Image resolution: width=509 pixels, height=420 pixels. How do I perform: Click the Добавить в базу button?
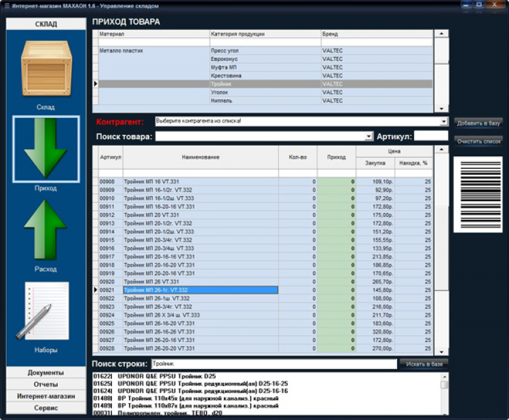(x=478, y=123)
